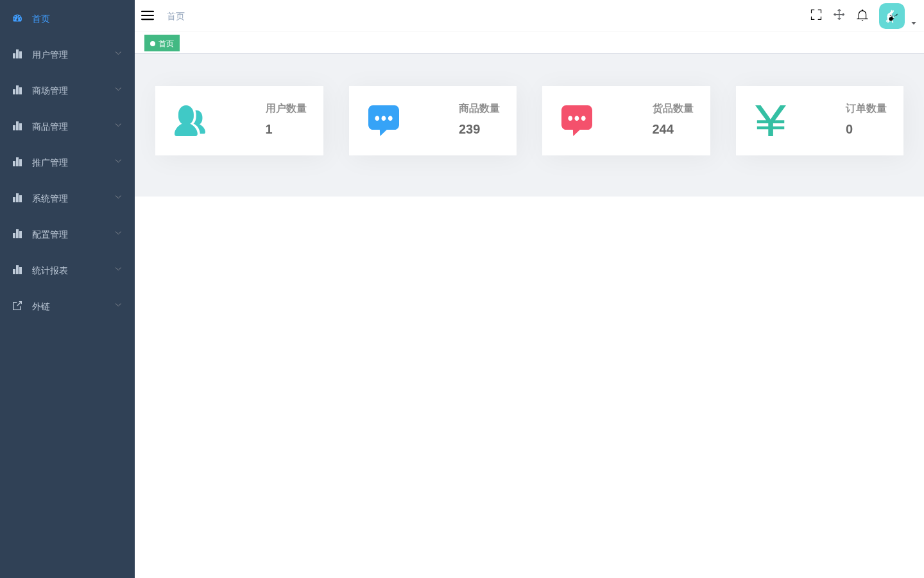Open the 外链 sidebar menu
This screenshot has height=578, width=924.
[x=67, y=306]
